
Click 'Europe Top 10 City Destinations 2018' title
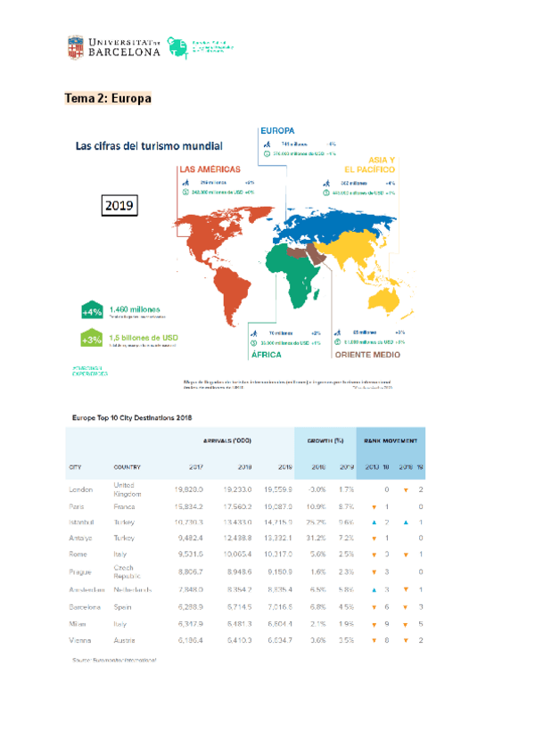[132, 418]
